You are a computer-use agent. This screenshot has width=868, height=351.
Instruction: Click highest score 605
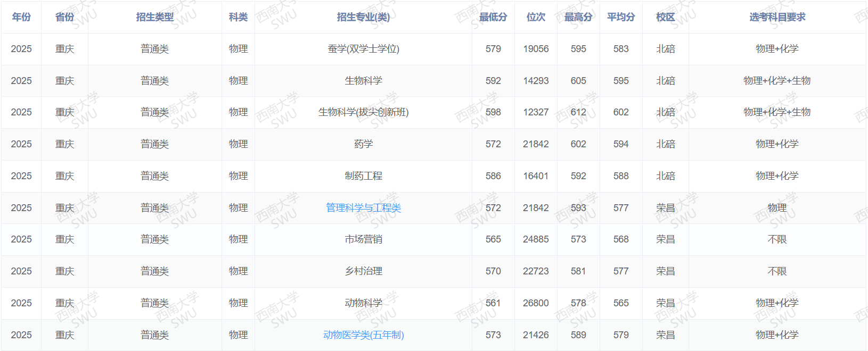[578, 81]
